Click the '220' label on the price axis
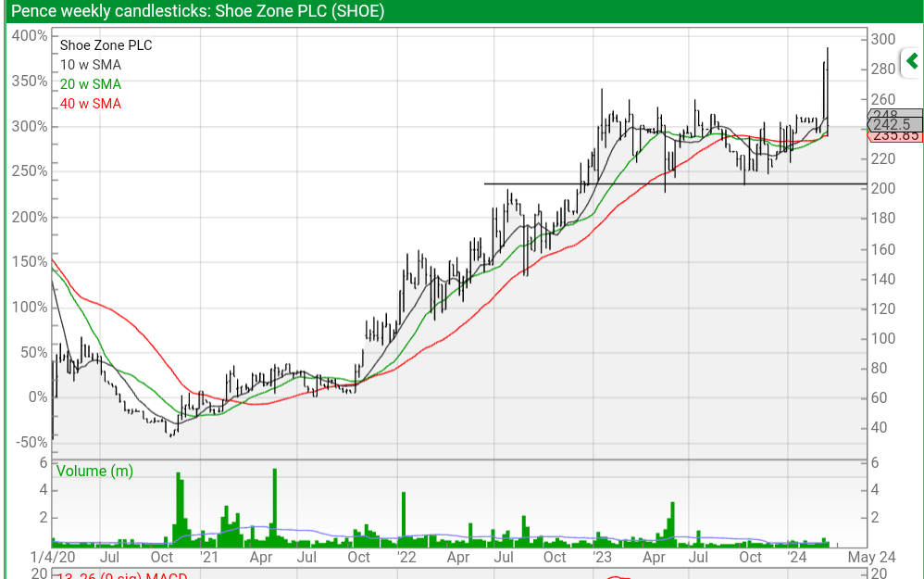This screenshot has width=924, height=579. click(x=882, y=159)
